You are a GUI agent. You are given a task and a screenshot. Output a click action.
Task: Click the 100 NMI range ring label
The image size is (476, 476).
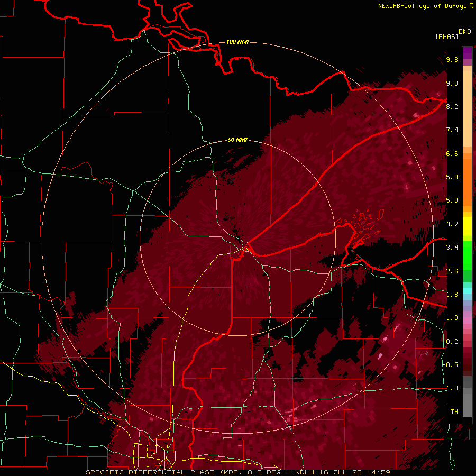(237, 42)
